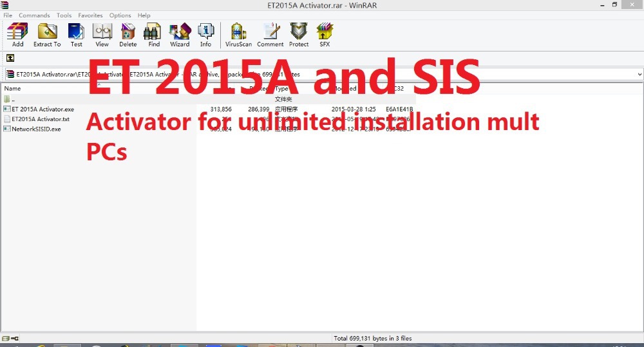Click the drive icon in status bar
Screen dimensions: 644x347
click(x=5, y=339)
